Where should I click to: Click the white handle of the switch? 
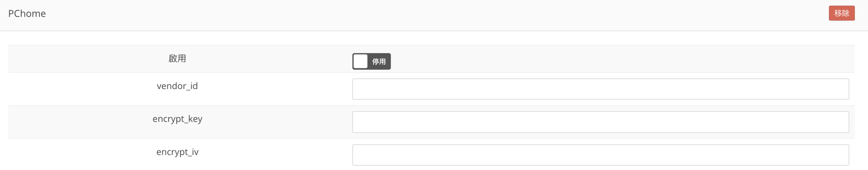point(360,61)
